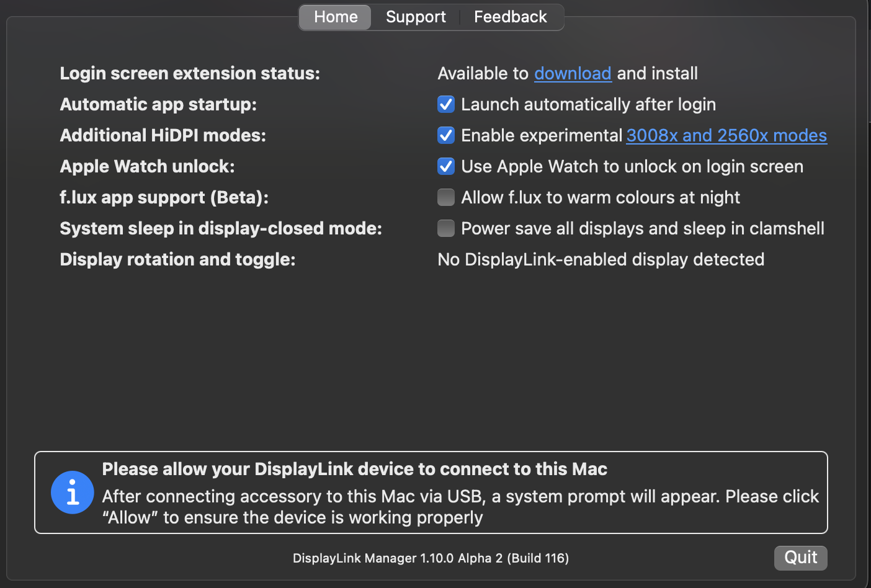The height and width of the screenshot is (588, 871).
Task: Click the Login screen extension status label
Action: (190, 73)
